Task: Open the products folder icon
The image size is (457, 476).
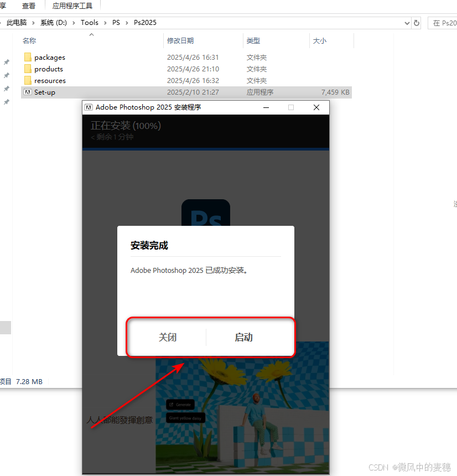Action: 28,69
